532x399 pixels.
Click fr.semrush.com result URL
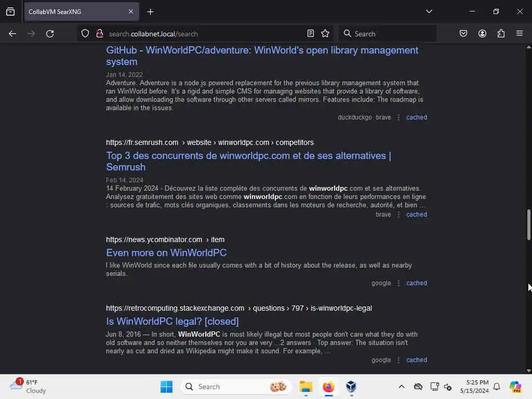coord(210,142)
